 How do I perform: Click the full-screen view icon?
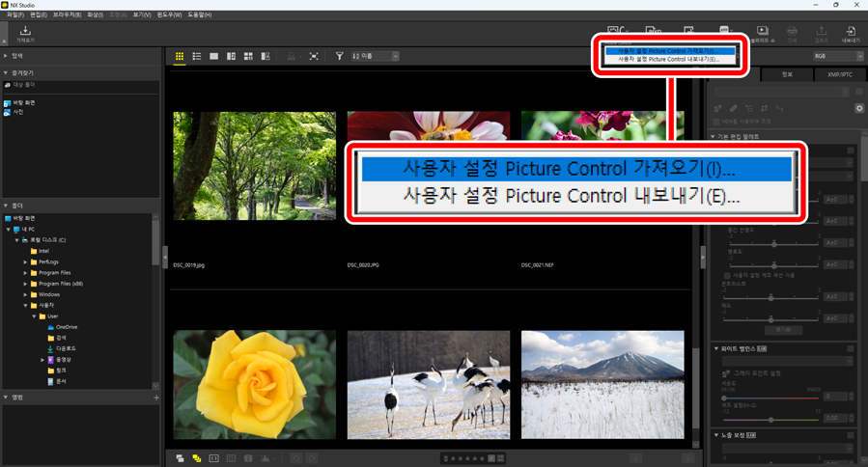click(314, 57)
